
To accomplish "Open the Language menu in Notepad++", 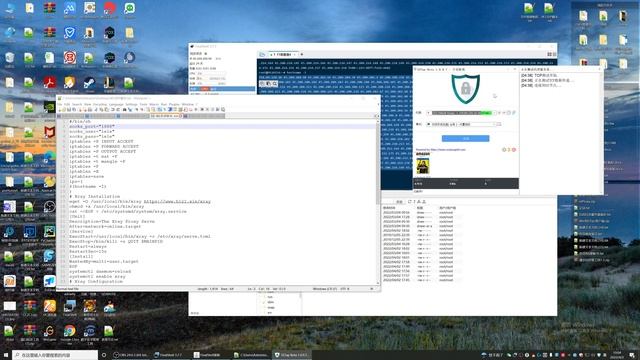I will tap(116, 104).
